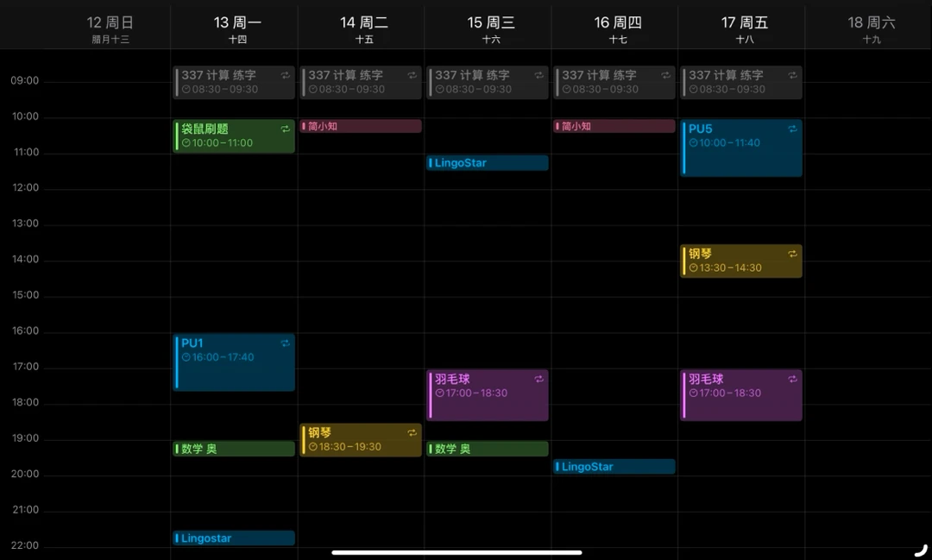Open Friday's 337 计算 练字 event
This screenshot has height=560, width=932.
[741, 82]
